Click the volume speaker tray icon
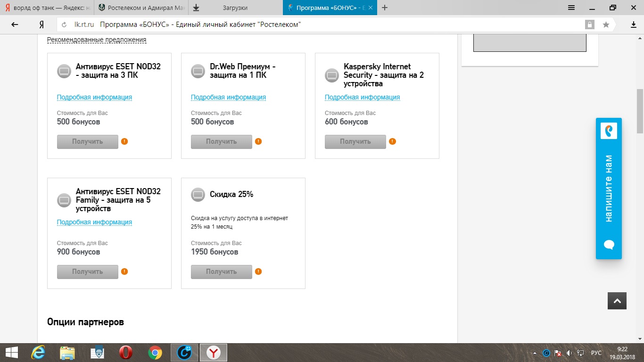Screen dimensions: 644x362 click(569, 353)
